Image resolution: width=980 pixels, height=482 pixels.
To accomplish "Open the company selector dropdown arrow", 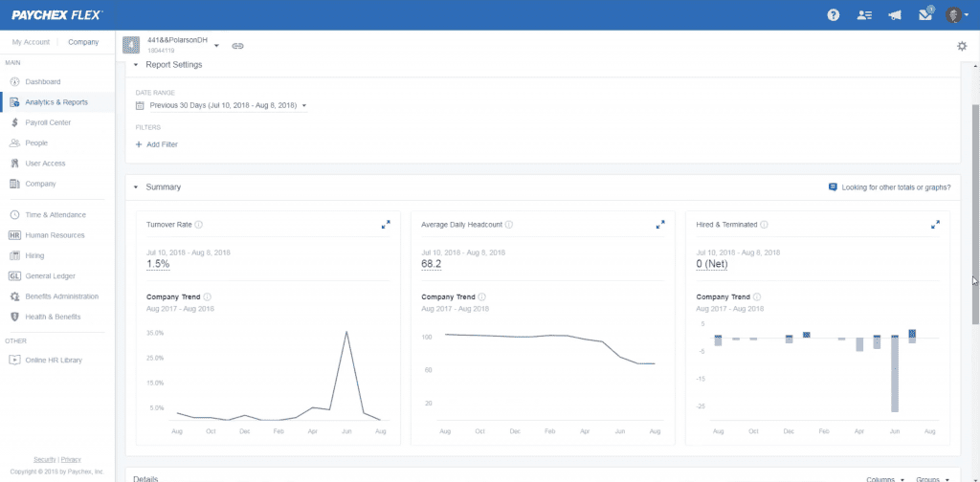I will coord(216,46).
